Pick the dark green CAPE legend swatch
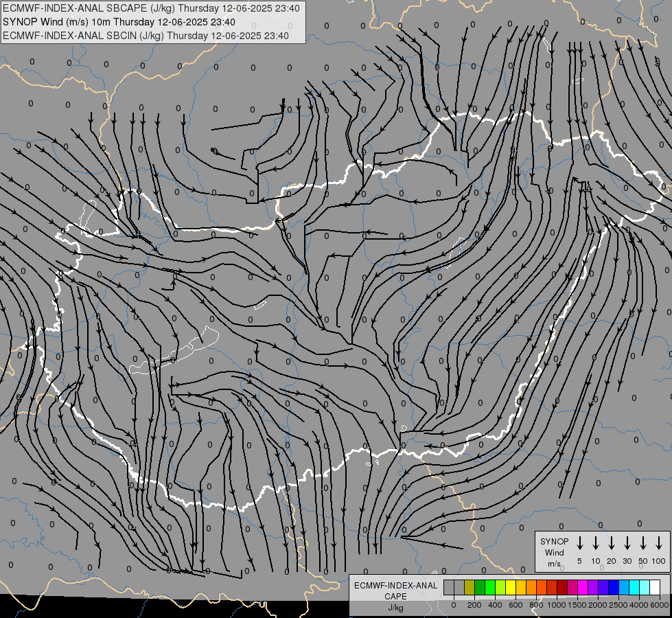This screenshot has height=618, width=672. coord(480,587)
